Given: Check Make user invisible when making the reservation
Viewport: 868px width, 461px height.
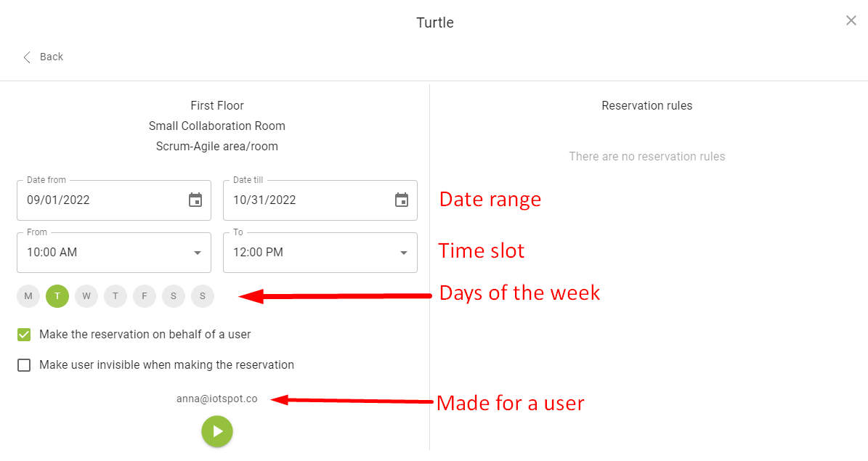Looking at the screenshot, I should click(x=24, y=365).
